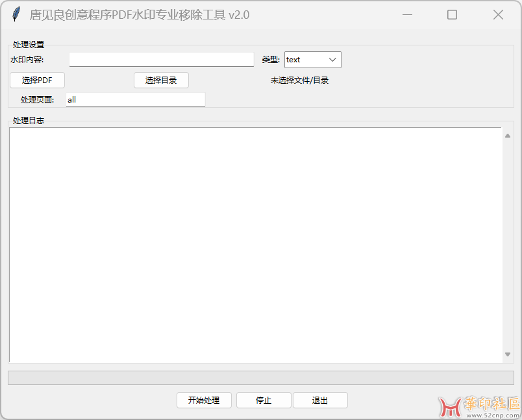Start processing with 开始处理 button
Image resolution: width=522 pixels, height=420 pixels.
coord(204,401)
